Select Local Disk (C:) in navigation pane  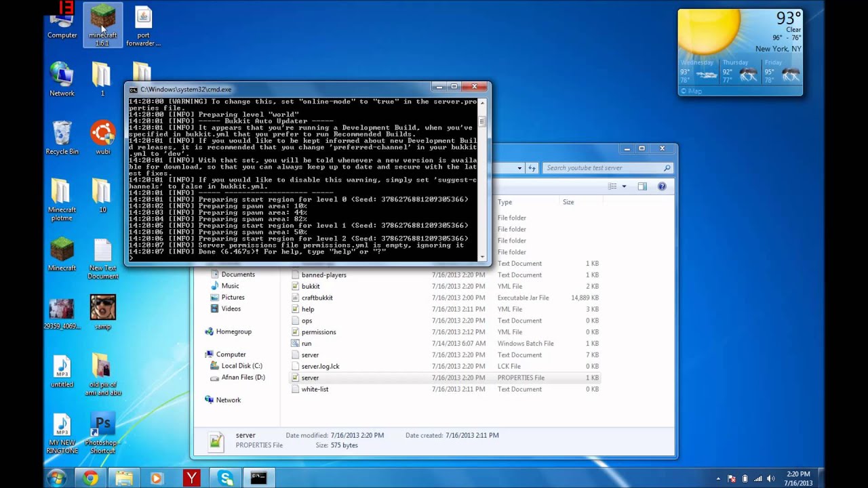[x=241, y=366]
